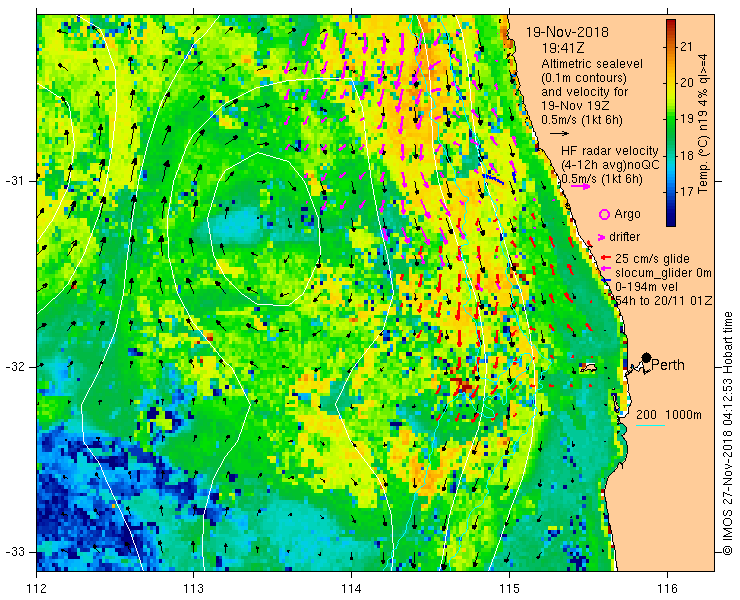Click the temperature color bar
This screenshot has width=740, height=600.
671,123
